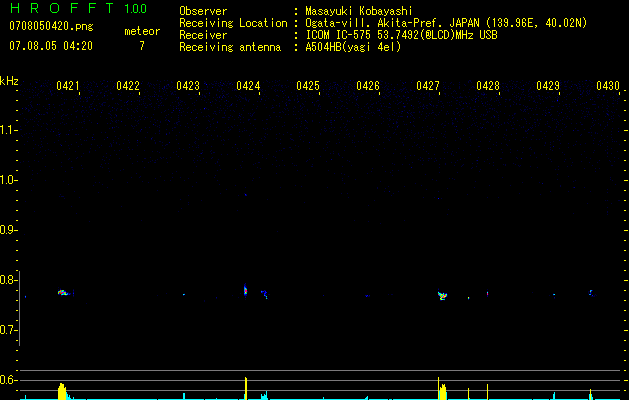
Task: Click the 0428 time marker
Action: pyautogui.click(x=488, y=86)
